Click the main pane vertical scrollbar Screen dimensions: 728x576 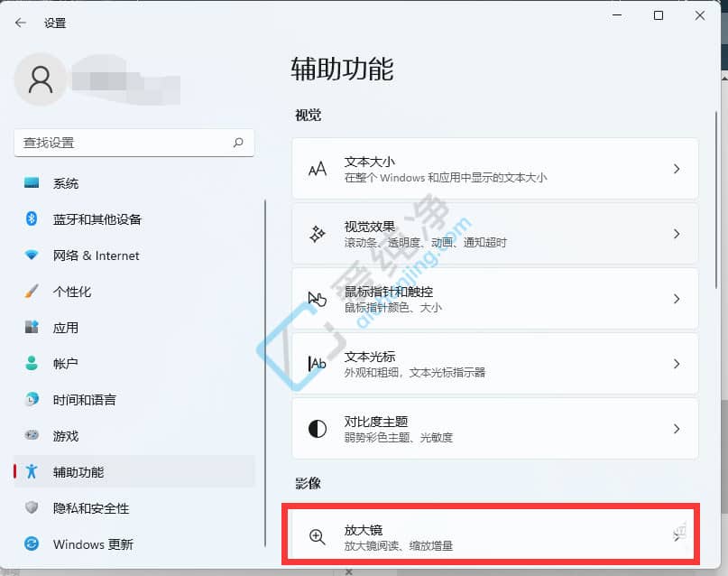tap(716, 200)
